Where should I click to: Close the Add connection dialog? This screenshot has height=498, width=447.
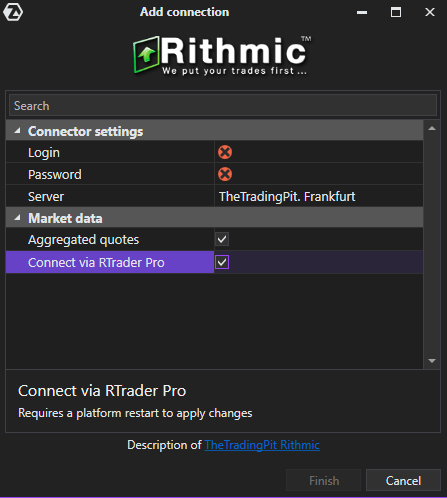point(430,12)
